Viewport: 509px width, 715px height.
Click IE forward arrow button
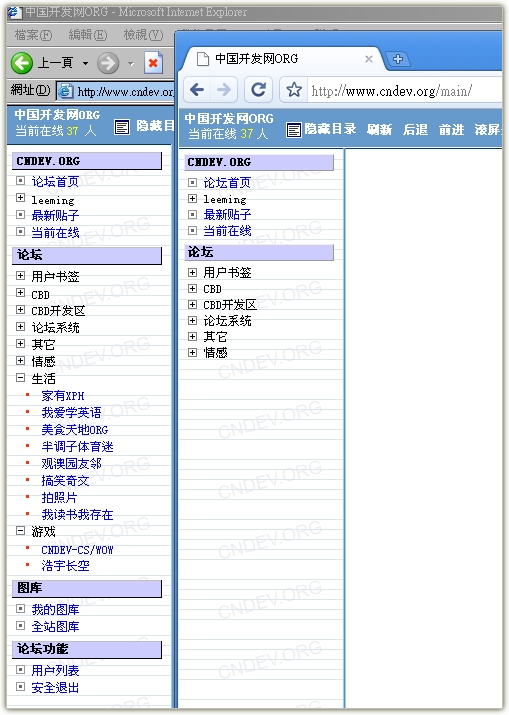point(108,63)
